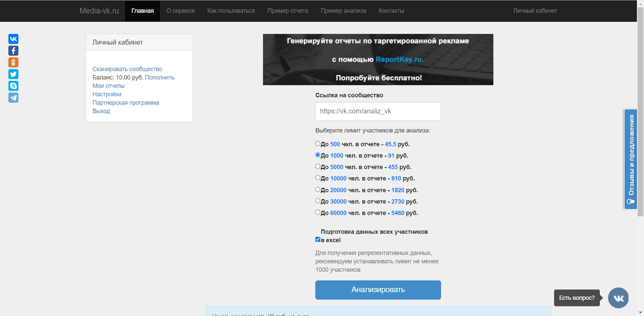The image size is (644, 316).
Task: Focus the community link input field
Action: point(378,111)
